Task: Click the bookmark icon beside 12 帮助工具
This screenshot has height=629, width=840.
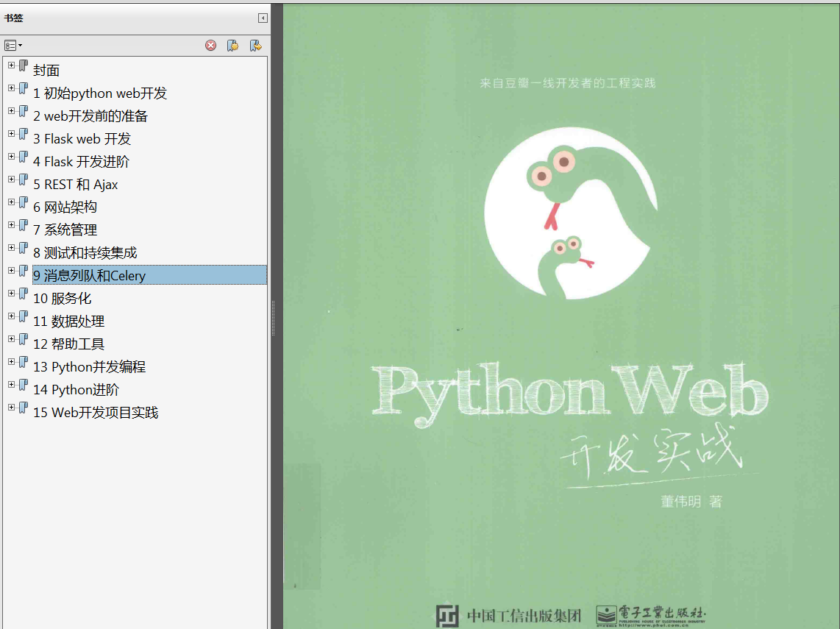Action: [x=23, y=339]
